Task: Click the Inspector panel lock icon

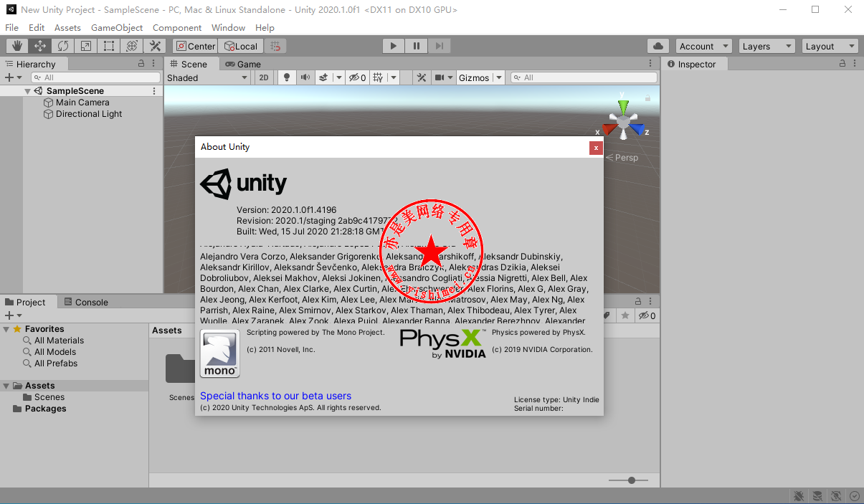Action: pyautogui.click(x=843, y=64)
